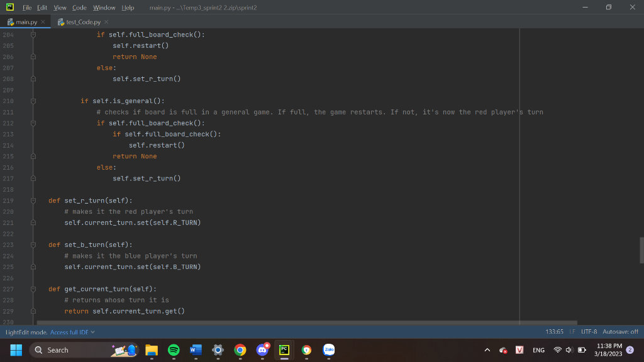Switch the ENG input language
Screen dimensions: 644x362
538,350
